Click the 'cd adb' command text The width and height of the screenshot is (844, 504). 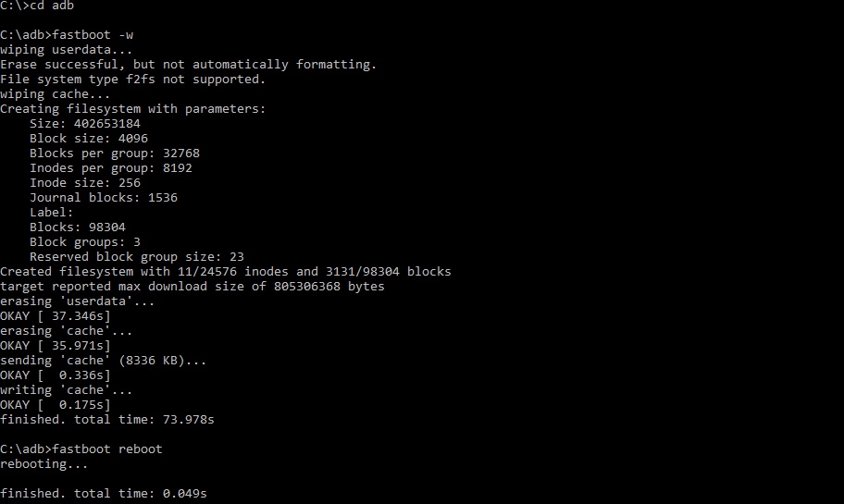click(52, 6)
